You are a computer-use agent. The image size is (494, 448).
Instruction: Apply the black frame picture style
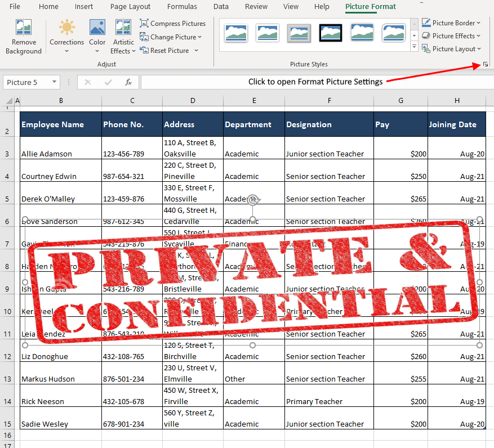[x=331, y=33]
